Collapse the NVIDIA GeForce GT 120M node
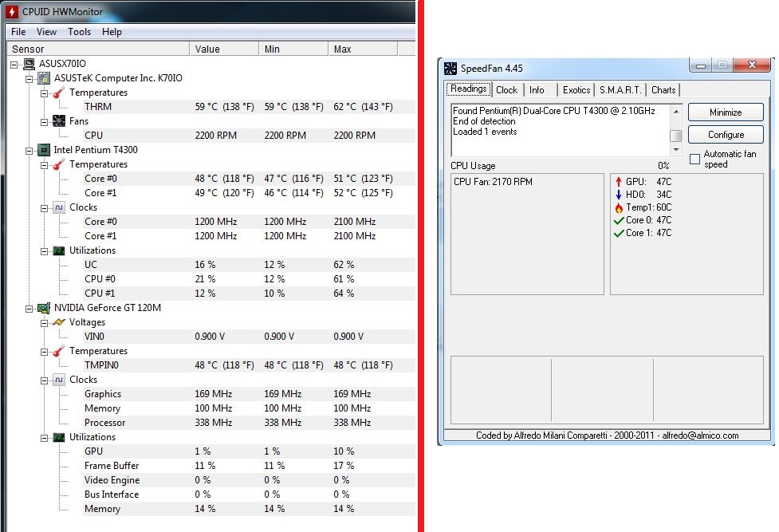The height and width of the screenshot is (532, 779). point(30,308)
